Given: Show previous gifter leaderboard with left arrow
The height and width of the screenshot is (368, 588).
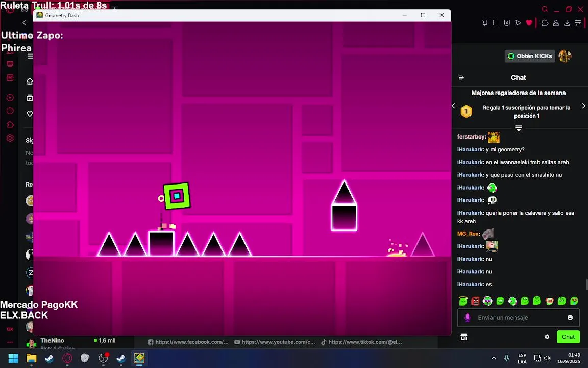Looking at the screenshot, I should (x=453, y=106).
